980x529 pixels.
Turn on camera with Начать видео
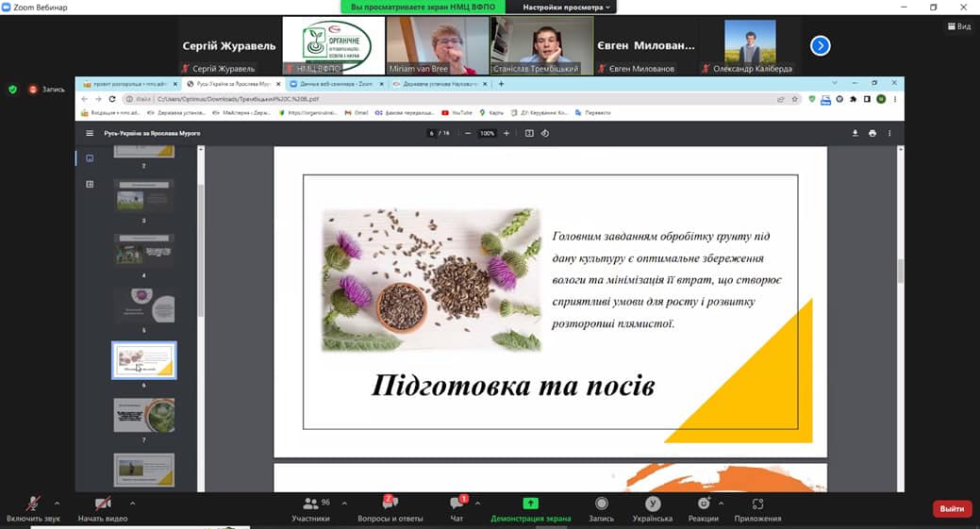103,509
